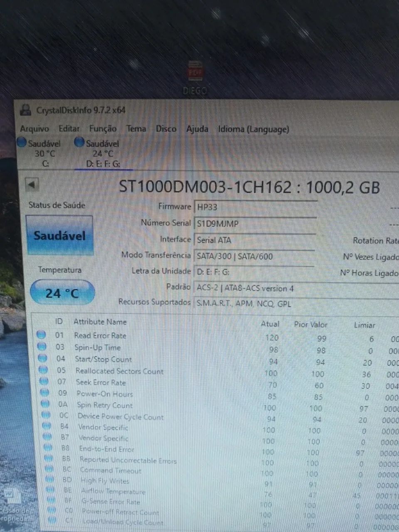Click the Limiar column header
Screen dimensions: 399x532
[365, 325]
